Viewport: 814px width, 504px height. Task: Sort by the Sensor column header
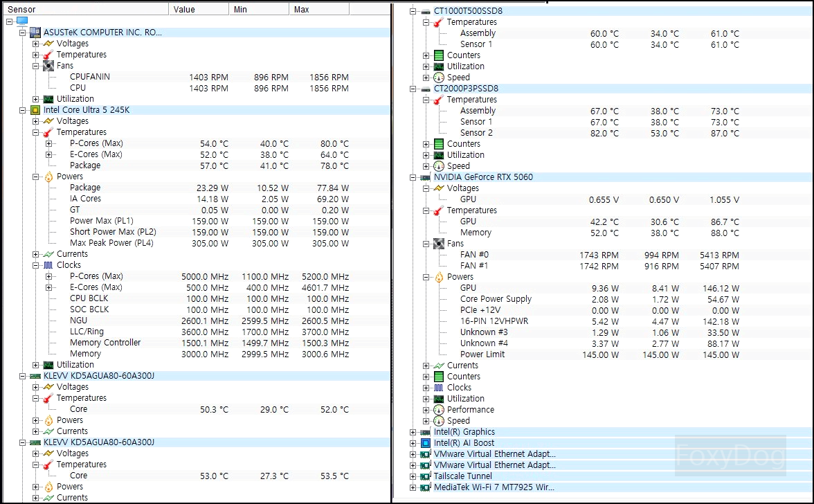tap(85, 9)
